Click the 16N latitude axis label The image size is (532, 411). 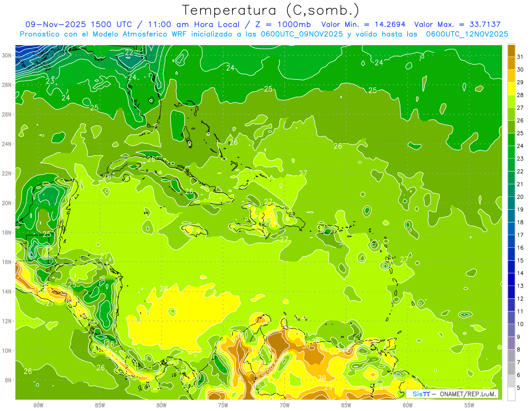7,262
